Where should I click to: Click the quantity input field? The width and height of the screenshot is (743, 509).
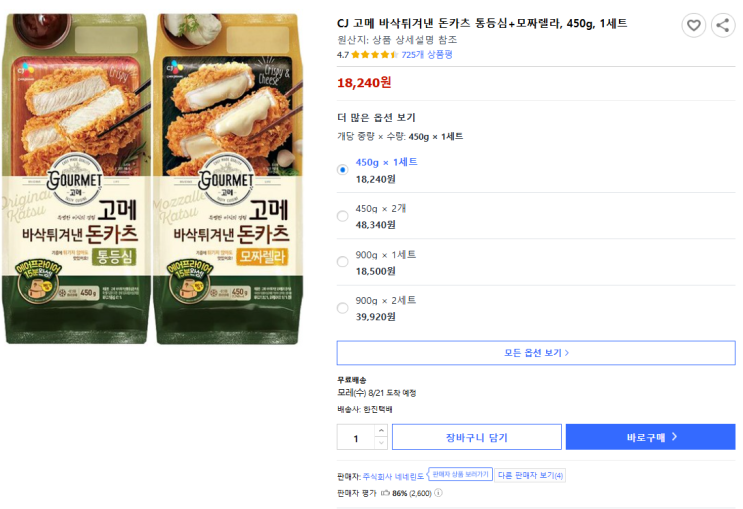355,437
